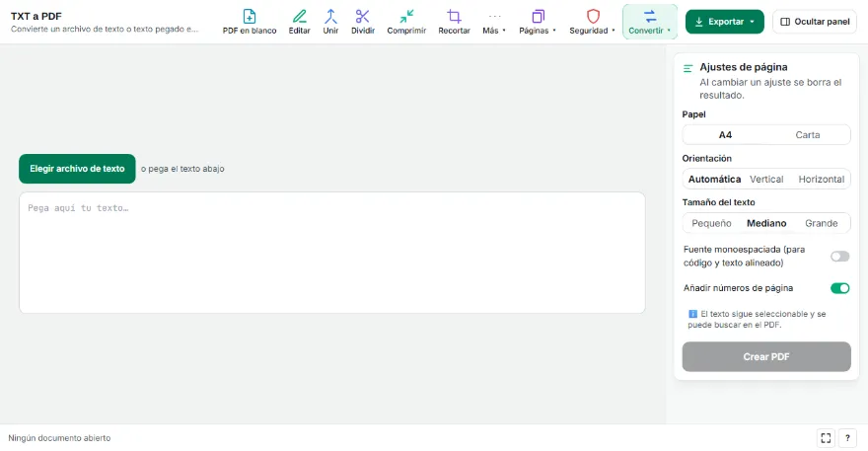The height and width of the screenshot is (451, 868).
Task: Set text size to Pequeño
Action: (711, 223)
